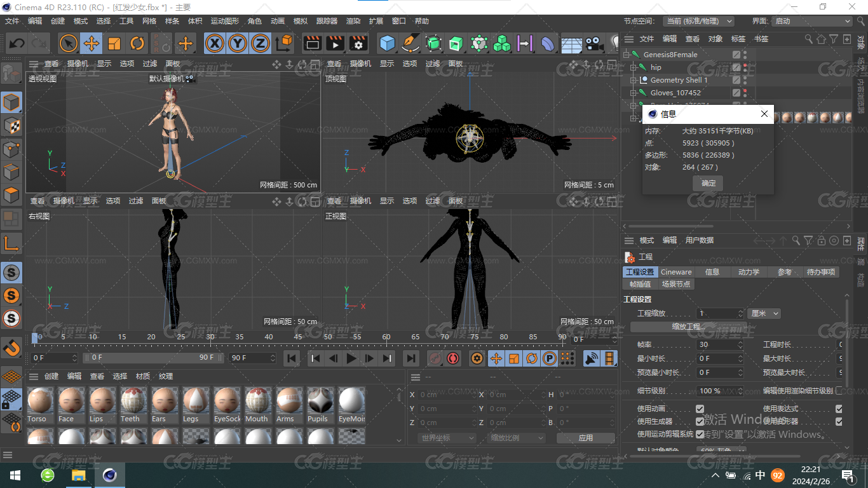The width and height of the screenshot is (868, 488).
Task: Add a Cube primitive object
Action: tap(387, 44)
